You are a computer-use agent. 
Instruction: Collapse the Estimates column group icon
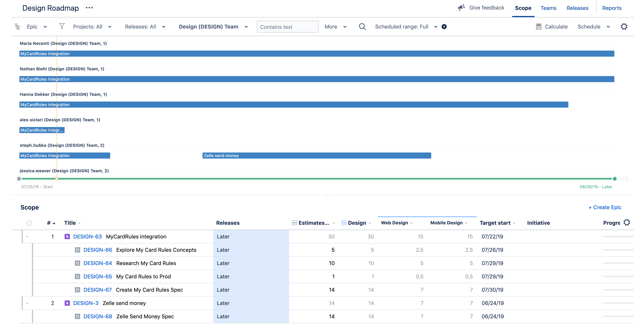pyautogui.click(x=294, y=223)
